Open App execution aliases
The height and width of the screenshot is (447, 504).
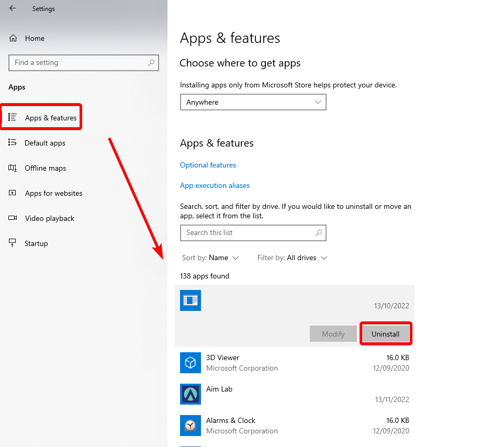[215, 185]
